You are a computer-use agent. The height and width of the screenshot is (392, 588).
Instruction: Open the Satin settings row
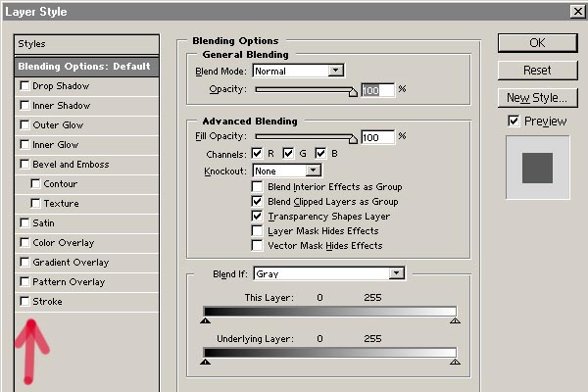pos(86,223)
